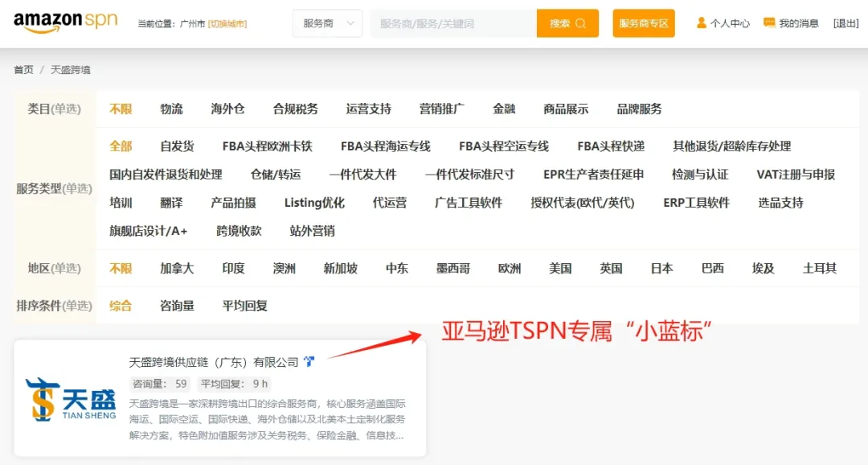Choose EPR生产者责任延申 service type

tap(593, 175)
